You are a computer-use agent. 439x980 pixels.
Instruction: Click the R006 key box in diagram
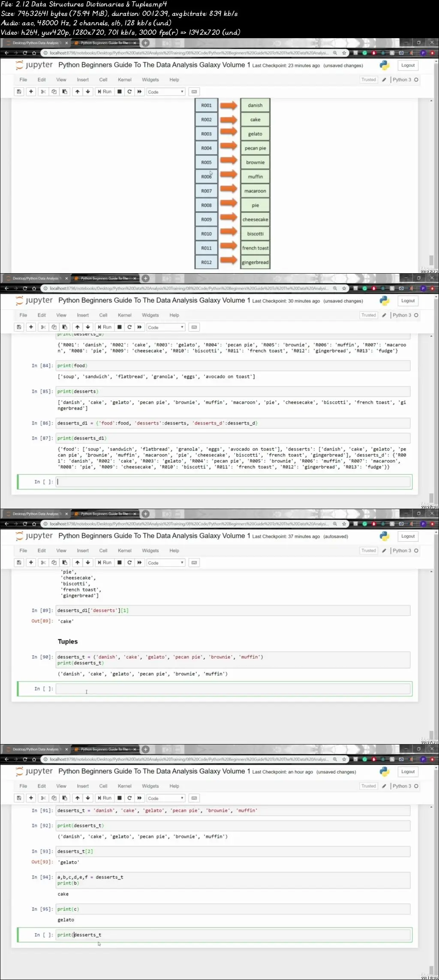206,177
